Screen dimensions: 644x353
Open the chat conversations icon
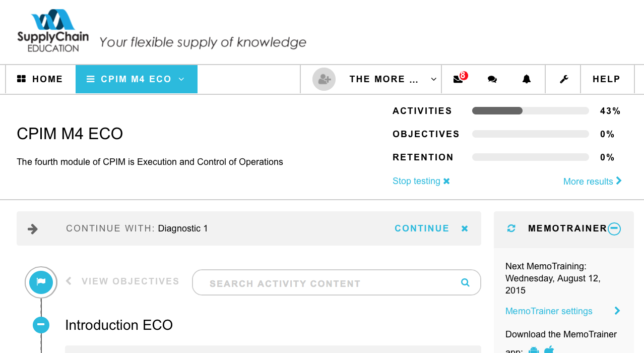click(492, 79)
